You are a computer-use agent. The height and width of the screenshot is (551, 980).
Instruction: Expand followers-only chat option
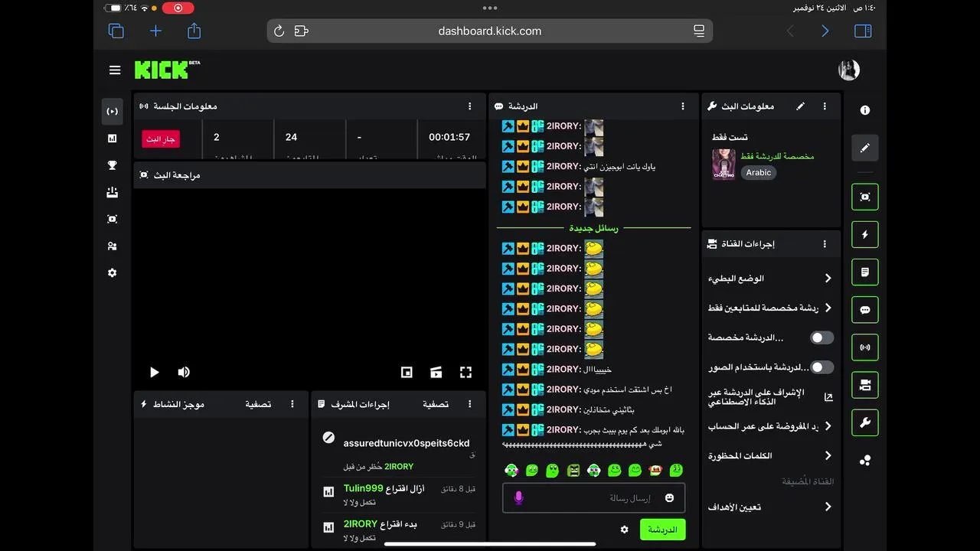tap(770, 308)
